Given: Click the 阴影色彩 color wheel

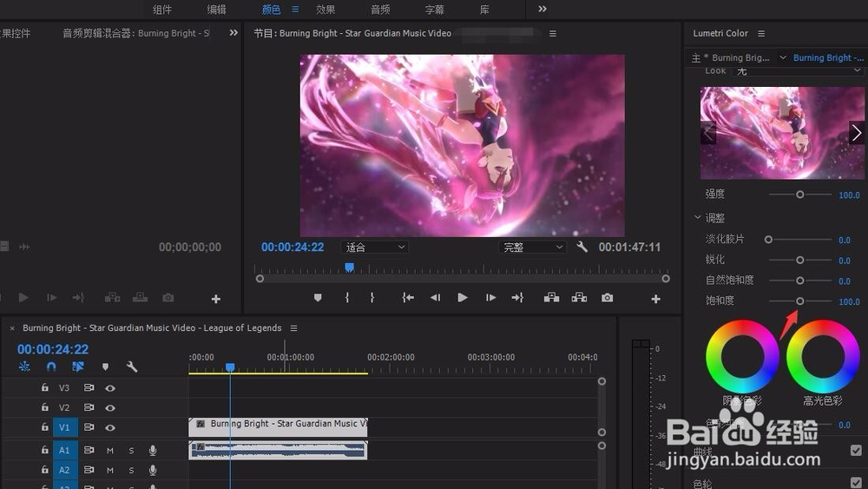Looking at the screenshot, I should (742, 356).
